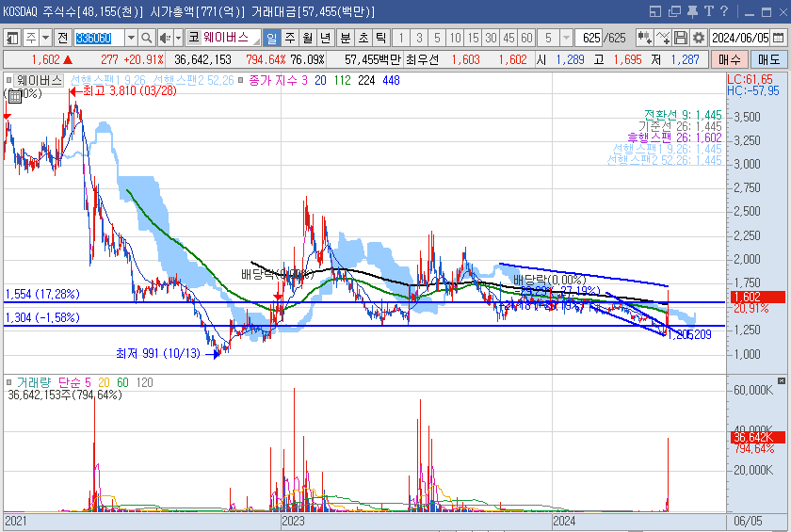
Task: Click the 기준선 26: 1,445 label
Action: [680, 126]
